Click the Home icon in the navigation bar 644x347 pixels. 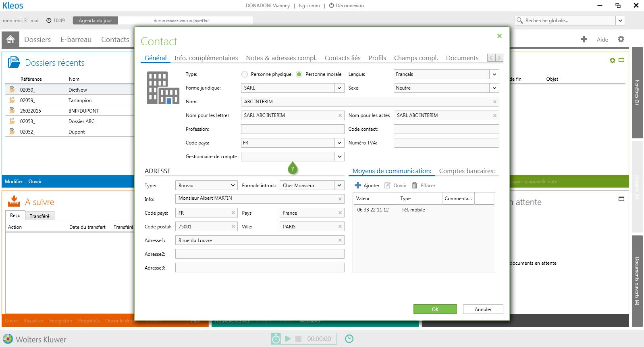pos(10,39)
